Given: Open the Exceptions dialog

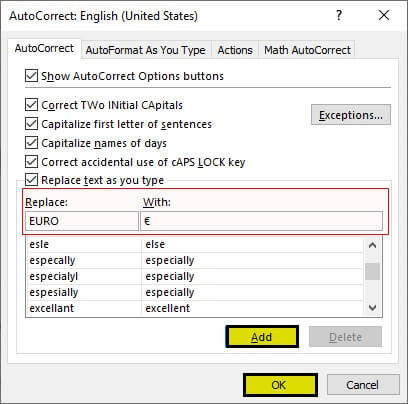Looking at the screenshot, I should point(351,115).
